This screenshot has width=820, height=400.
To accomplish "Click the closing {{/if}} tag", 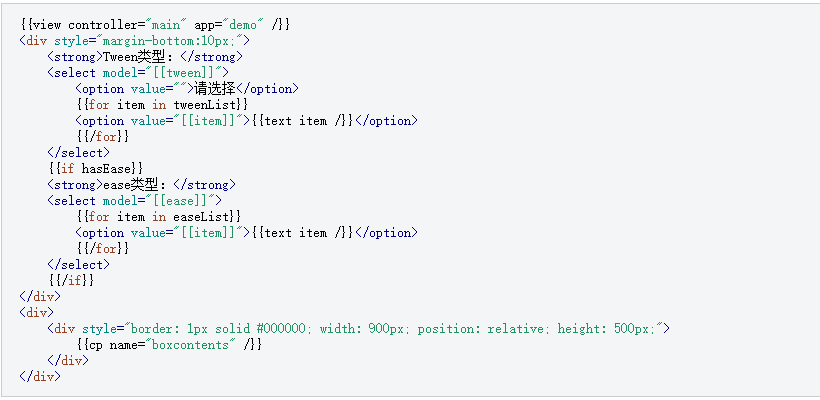I will 70,280.
